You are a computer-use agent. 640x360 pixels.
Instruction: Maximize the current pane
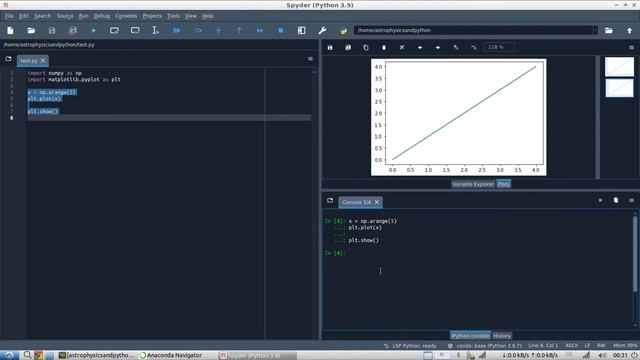(x=301, y=31)
